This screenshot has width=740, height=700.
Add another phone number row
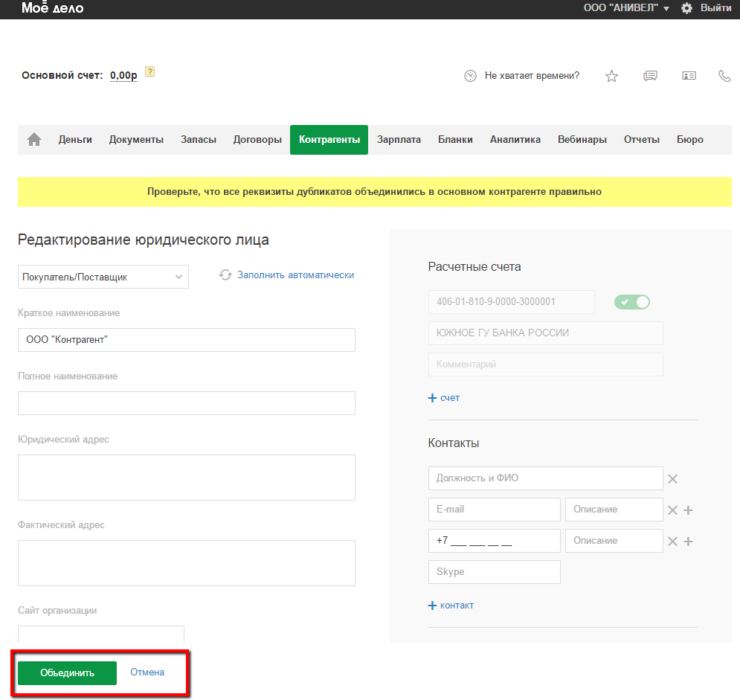pos(688,542)
